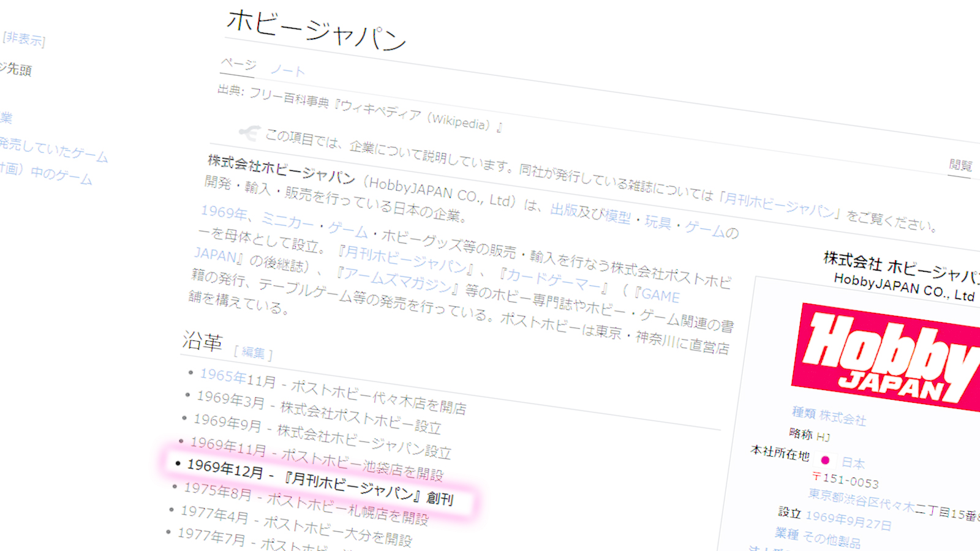Hide the contents with the 非表示 toggle
Screen dimensions: 980x551
[x=24, y=39]
